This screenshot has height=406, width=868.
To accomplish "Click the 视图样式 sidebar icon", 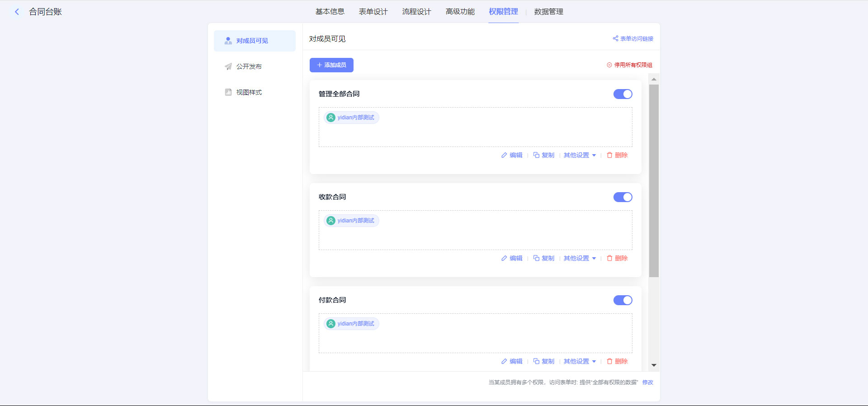I will click(x=228, y=92).
